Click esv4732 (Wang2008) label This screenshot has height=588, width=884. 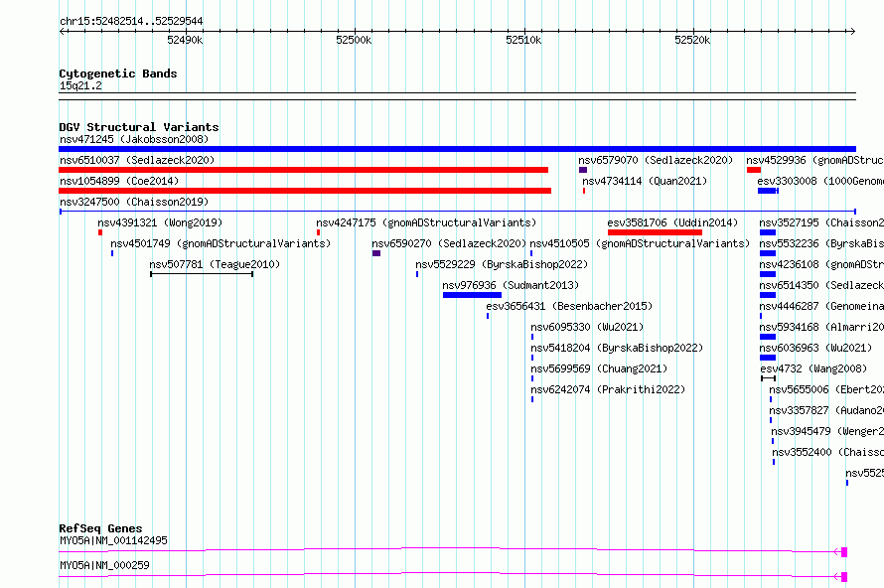point(813,368)
